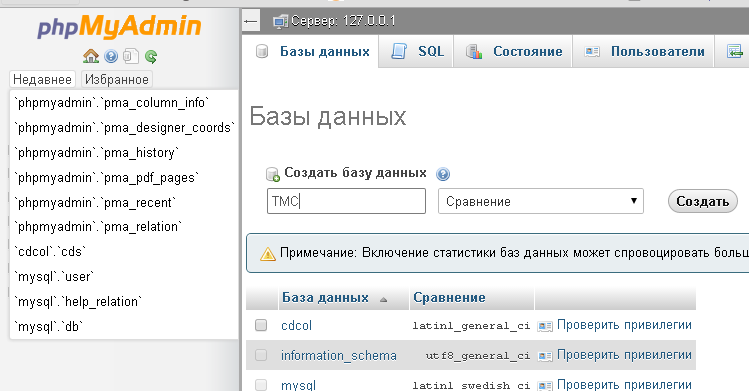The width and height of the screenshot is (749, 391).
Task: Click the partially visible tab icon after Пользователи
Action: tap(735, 51)
